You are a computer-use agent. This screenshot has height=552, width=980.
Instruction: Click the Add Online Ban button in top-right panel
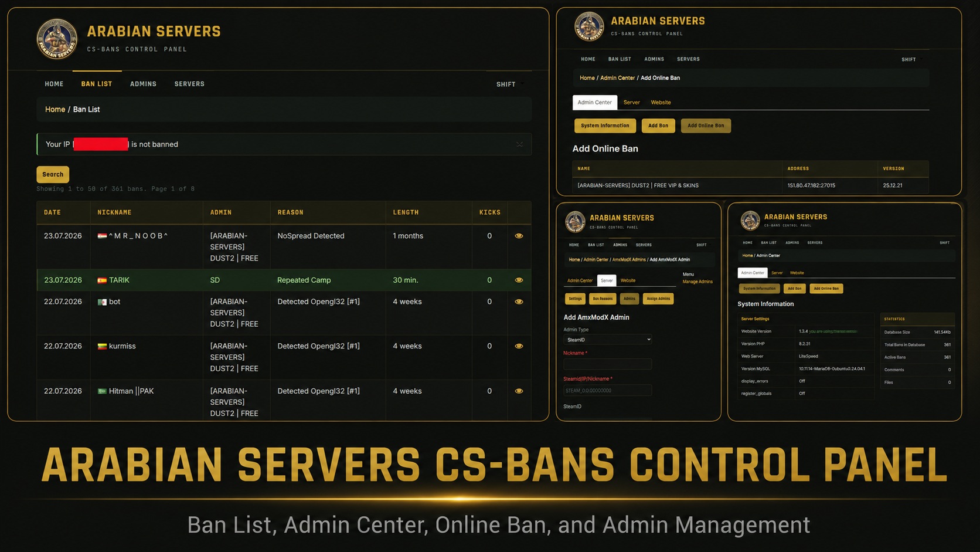click(706, 126)
